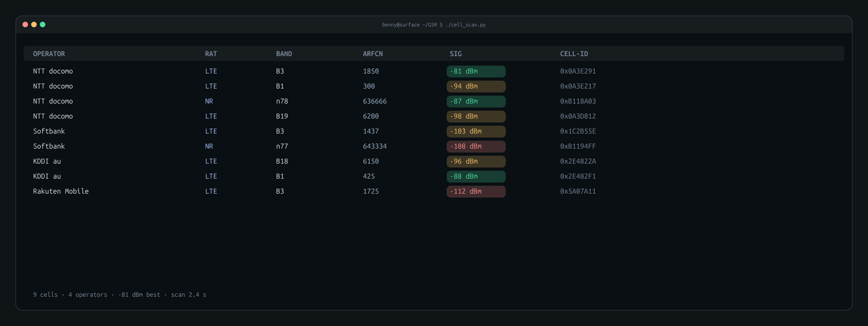Click NTT docomo in the B19 row

click(x=53, y=116)
